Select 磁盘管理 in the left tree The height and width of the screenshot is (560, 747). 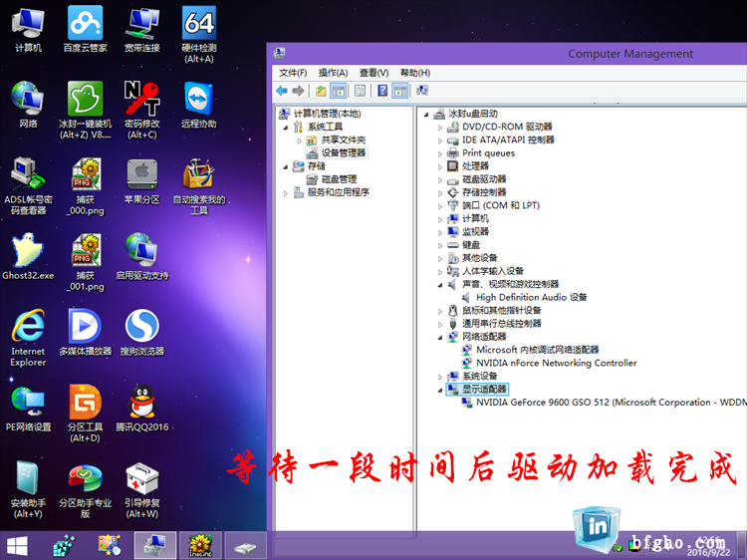pos(339,179)
